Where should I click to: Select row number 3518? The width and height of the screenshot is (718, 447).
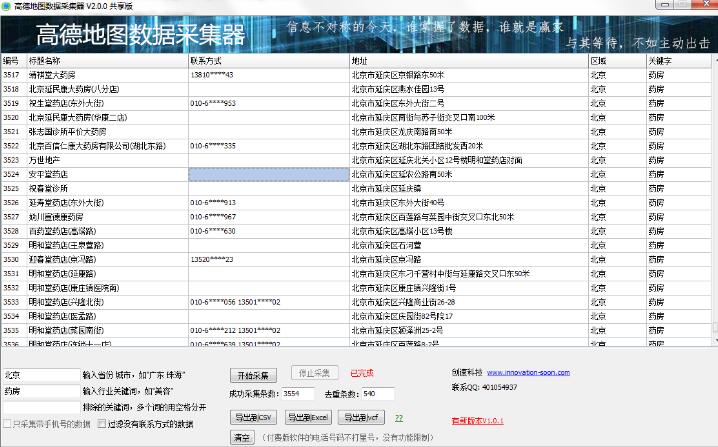pos(11,89)
